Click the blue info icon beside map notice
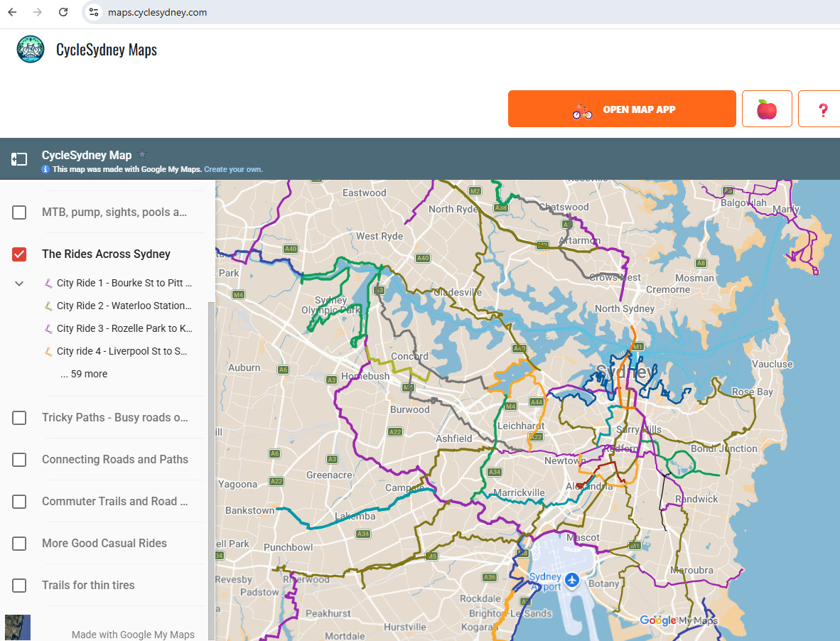The height and width of the screenshot is (641, 840). (45, 169)
